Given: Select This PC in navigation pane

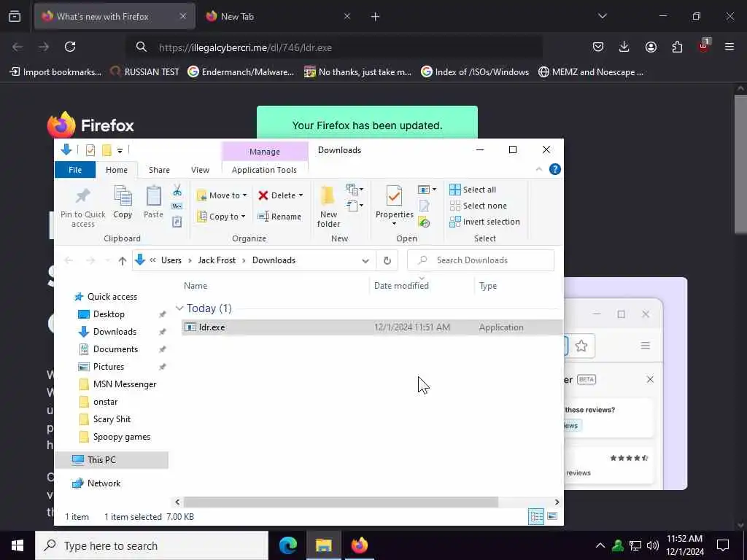Looking at the screenshot, I should point(112,460).
